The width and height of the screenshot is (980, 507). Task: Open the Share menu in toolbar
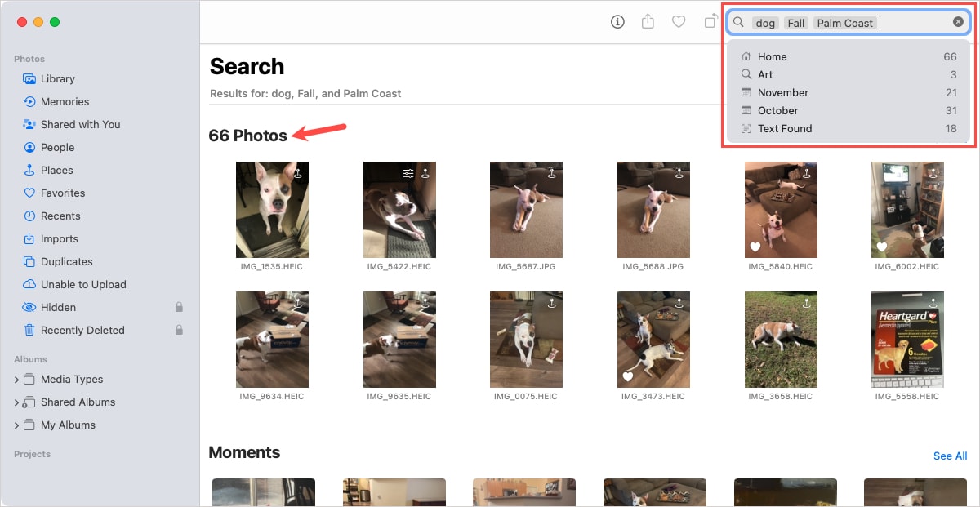[648, 22]
